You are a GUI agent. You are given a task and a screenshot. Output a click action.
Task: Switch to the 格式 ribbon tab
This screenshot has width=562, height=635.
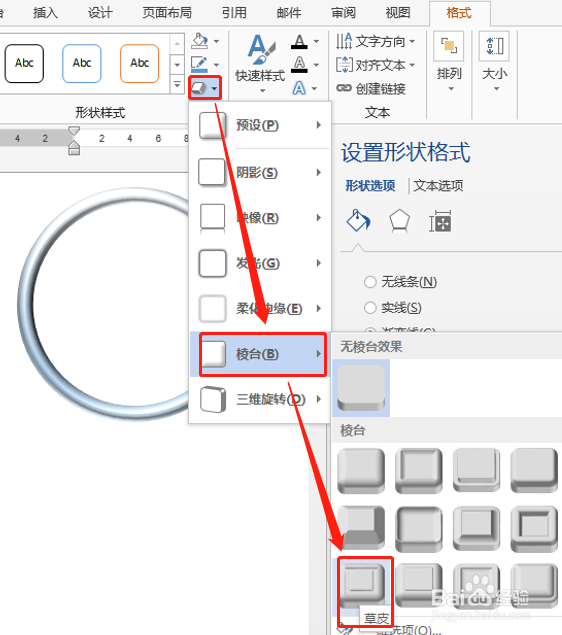point(459,13)
